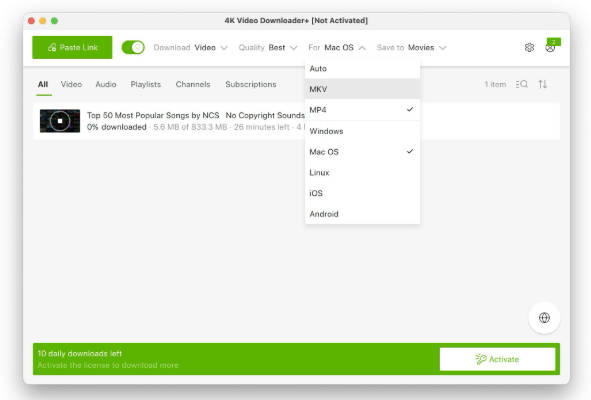Image resolution: width=591 pixels, height=400 pixels.
Task: Collapse the For Mac OS dropdown
Action: pos(337,48)
